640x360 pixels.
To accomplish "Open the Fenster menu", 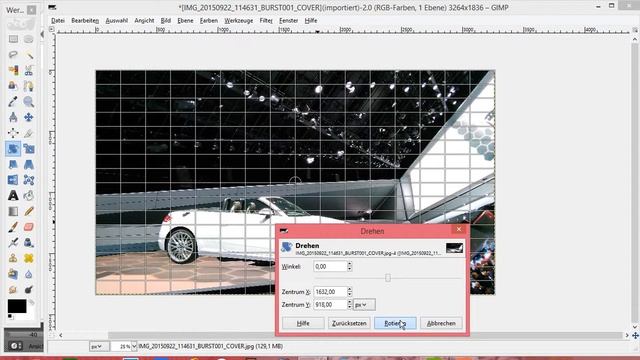I will [289, 20].
